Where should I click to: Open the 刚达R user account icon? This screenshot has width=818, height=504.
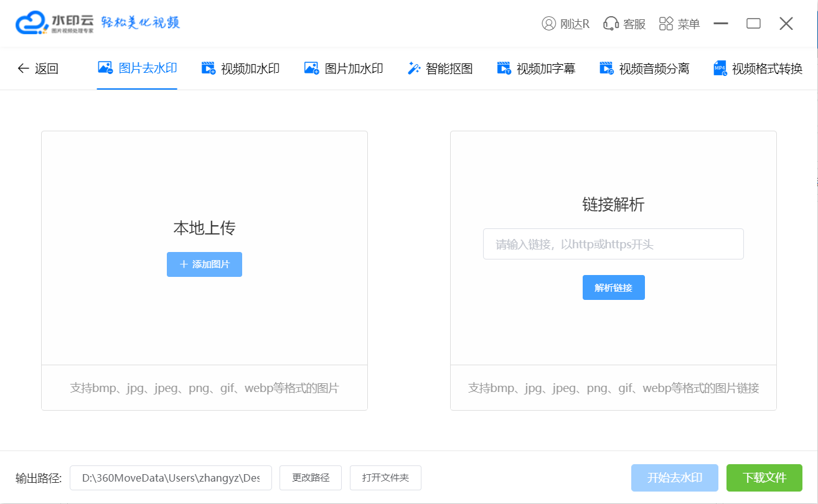click(x=548, y=24)
